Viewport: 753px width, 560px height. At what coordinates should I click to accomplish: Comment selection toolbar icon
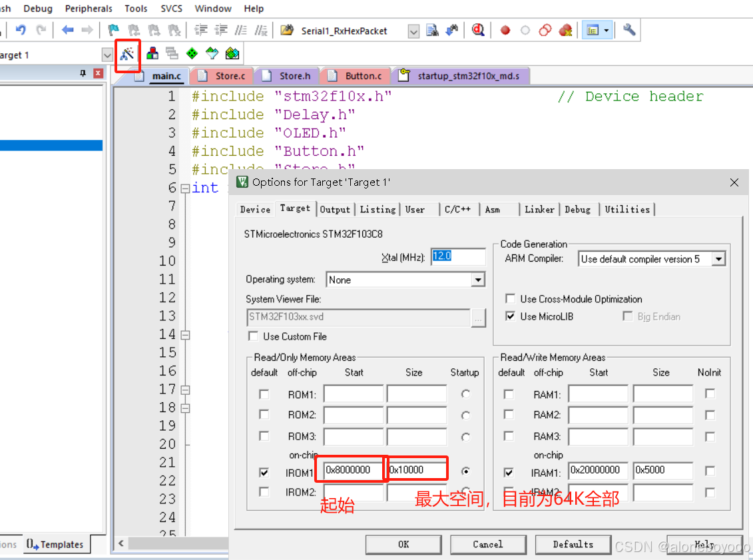(240, 30)
